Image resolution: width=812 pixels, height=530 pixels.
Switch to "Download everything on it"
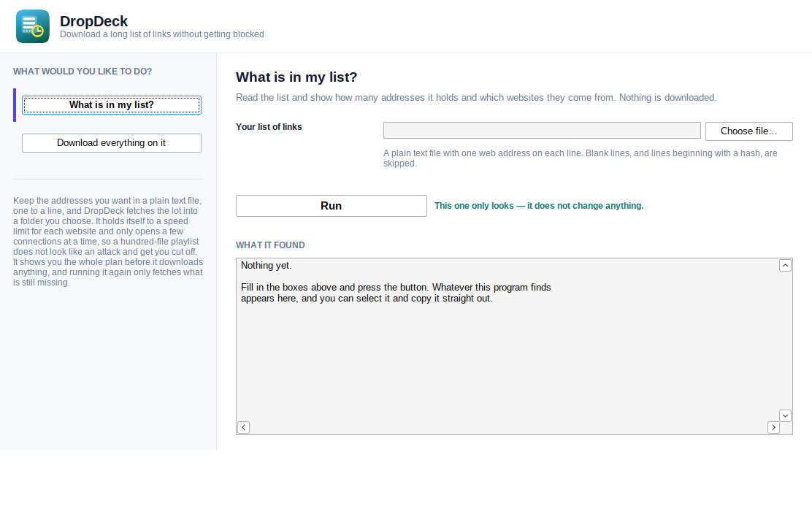(x=111, y=143)
